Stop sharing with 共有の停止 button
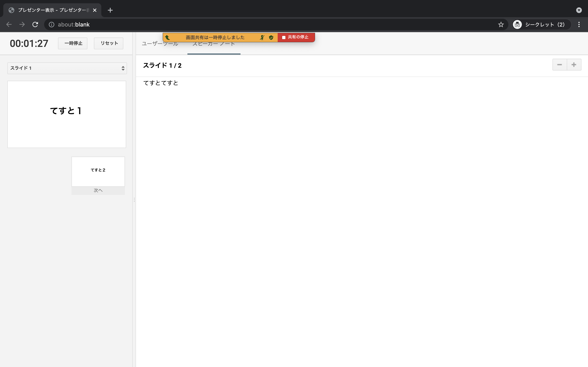 pos(296,37)
